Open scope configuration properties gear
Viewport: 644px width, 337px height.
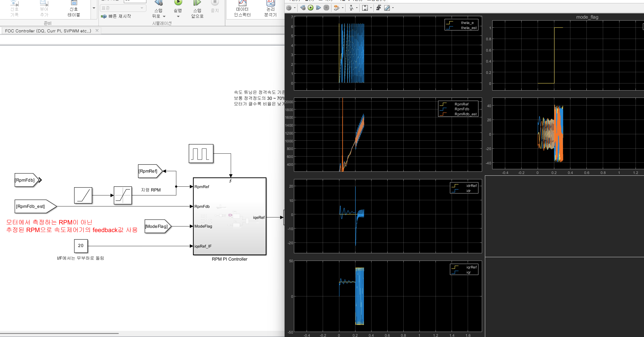pyautogui.click(x=289, y=8)
